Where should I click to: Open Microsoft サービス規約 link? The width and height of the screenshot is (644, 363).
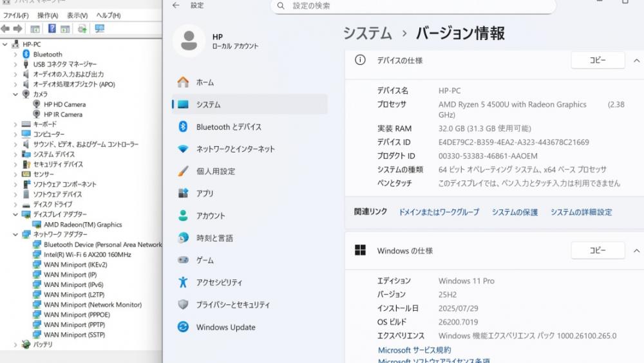[414, 350]
